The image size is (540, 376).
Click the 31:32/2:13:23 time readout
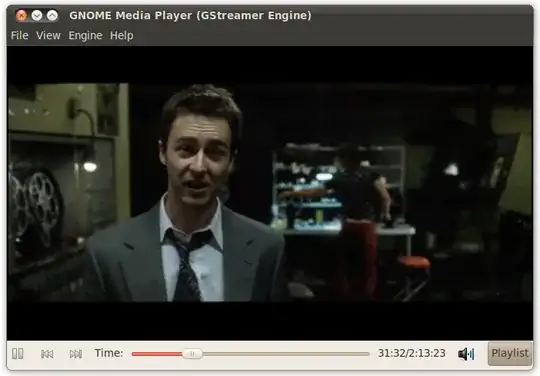coord(412,353)
